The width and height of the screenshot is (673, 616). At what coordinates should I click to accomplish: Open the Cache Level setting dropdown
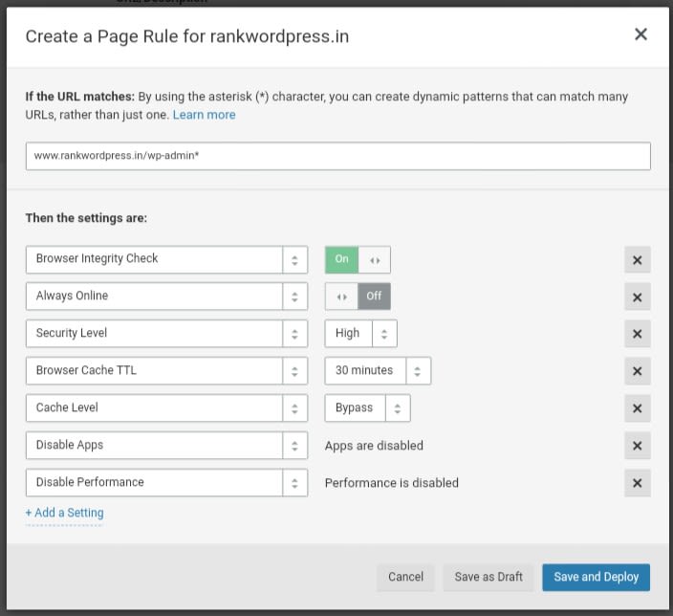[x=166, y=407]
